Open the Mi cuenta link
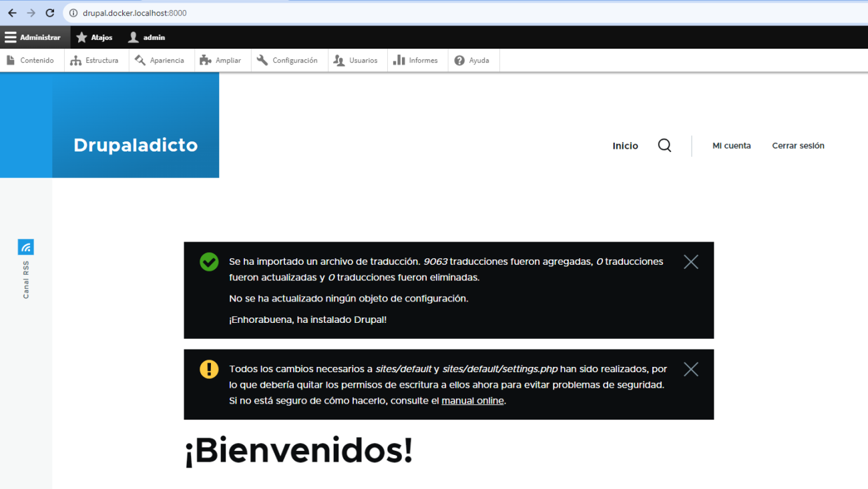The height and width of the screenshot is (489, 868). (x=731, y=145)
